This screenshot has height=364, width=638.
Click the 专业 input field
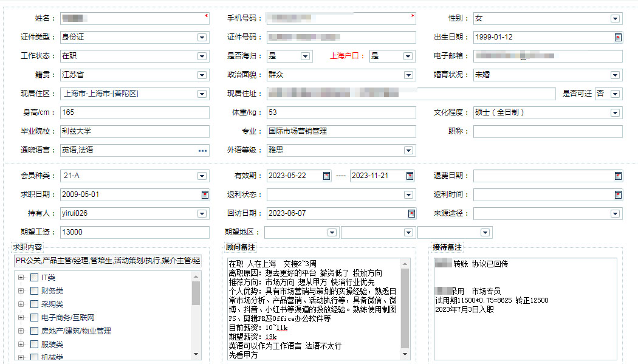[x=341, y=131]
